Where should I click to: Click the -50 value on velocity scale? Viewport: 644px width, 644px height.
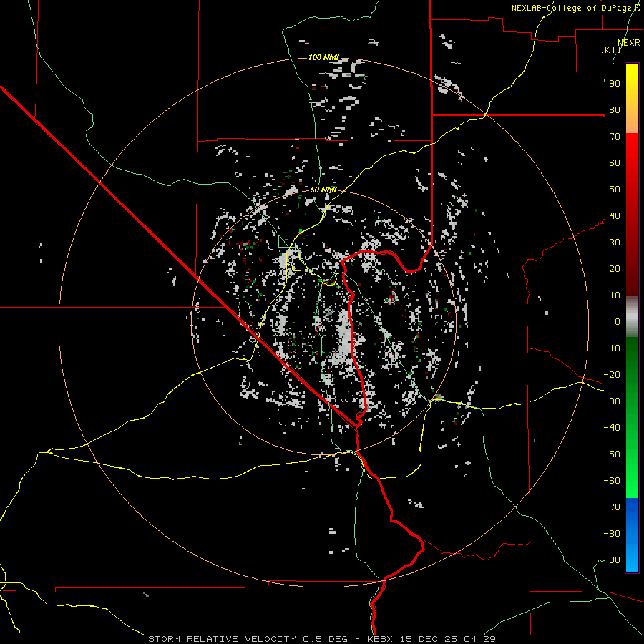[x=612, y=454]
